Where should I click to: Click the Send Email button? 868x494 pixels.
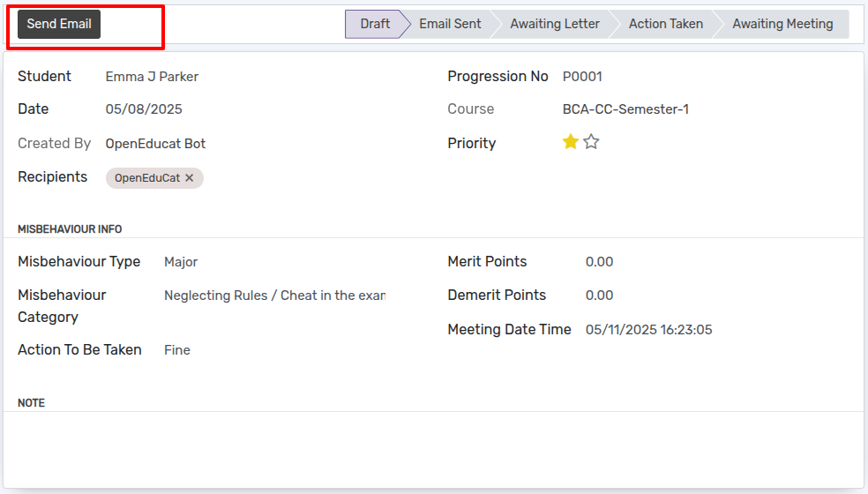pyautogui.click(x=59, y=24)
